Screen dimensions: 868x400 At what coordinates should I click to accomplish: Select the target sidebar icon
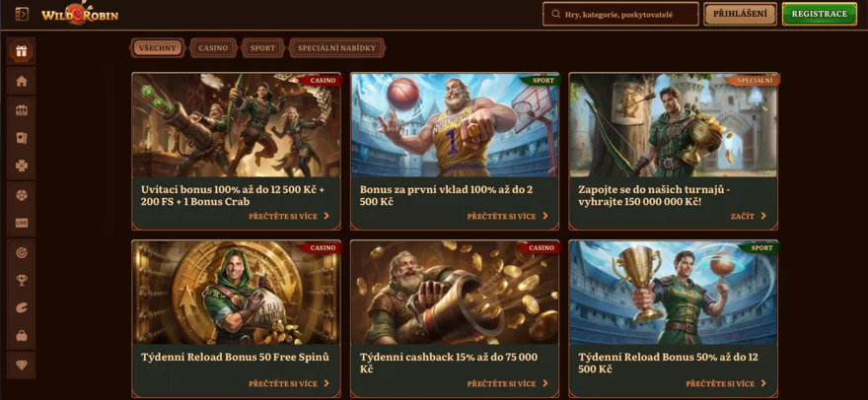tap(22, 252)
